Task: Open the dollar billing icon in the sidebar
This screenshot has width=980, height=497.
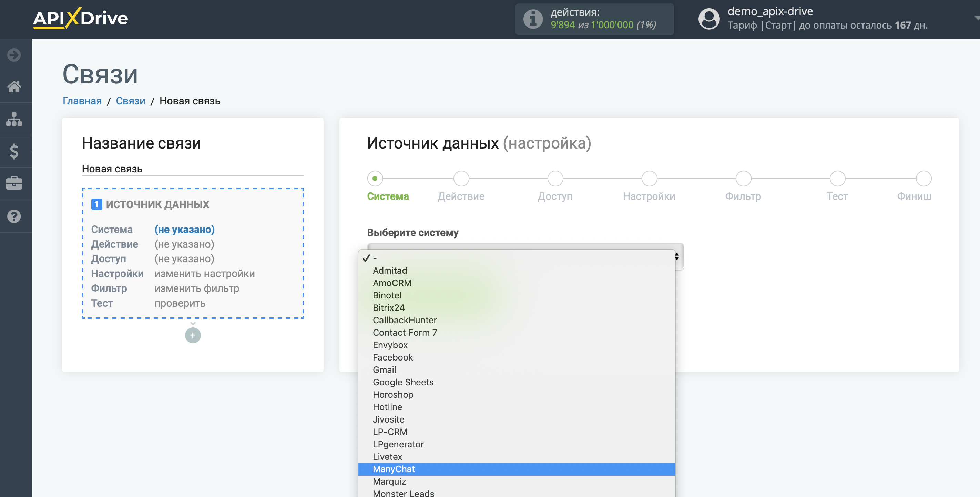Action: (14, 151)
